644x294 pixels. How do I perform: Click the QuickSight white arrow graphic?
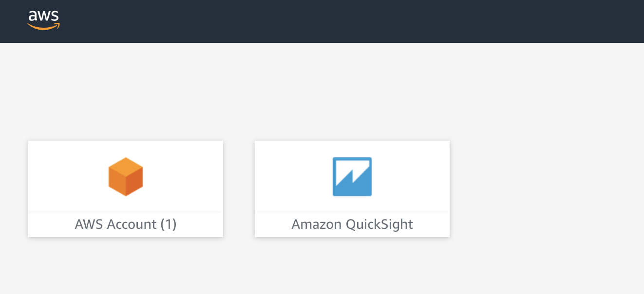click(352, 176)
